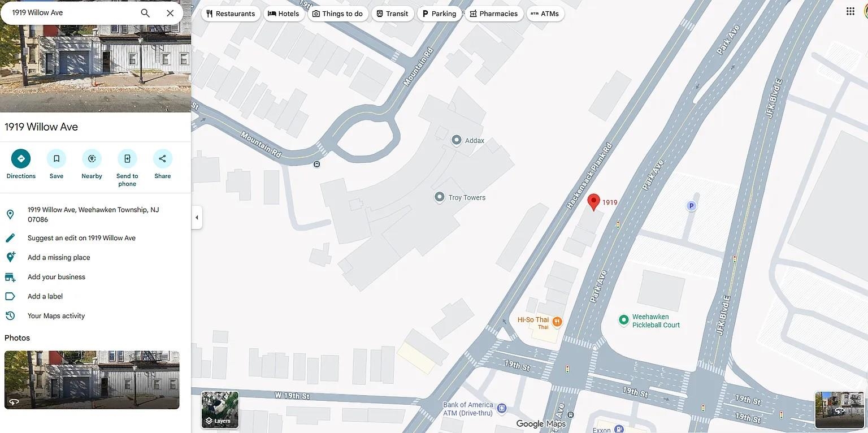Open the Google apps grid
This screenshot has height=433, width=868.
850,11
